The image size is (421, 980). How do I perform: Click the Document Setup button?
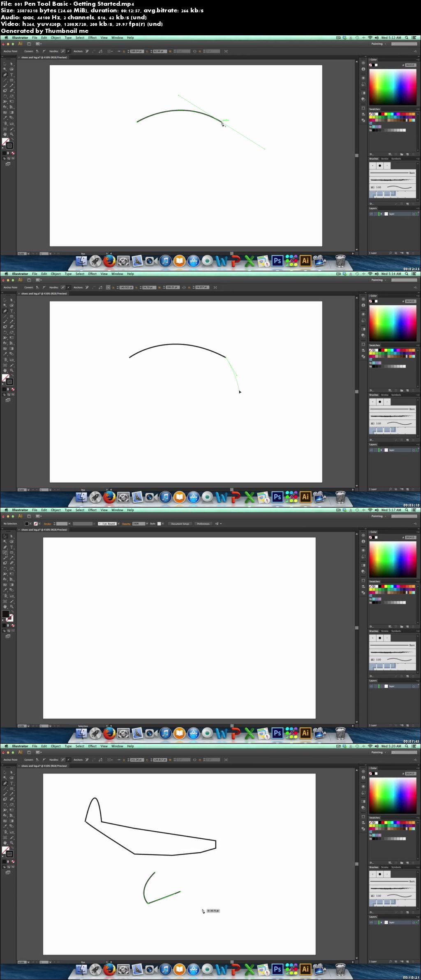(180, 524)
